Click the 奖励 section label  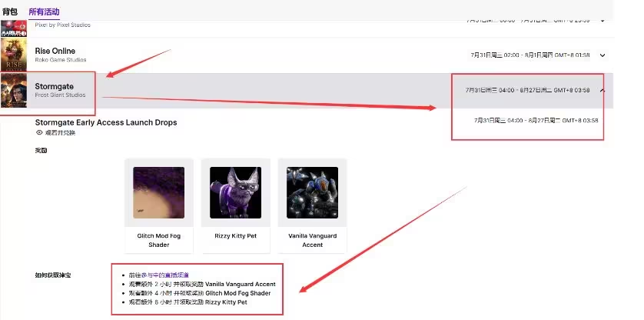point(41,151)
